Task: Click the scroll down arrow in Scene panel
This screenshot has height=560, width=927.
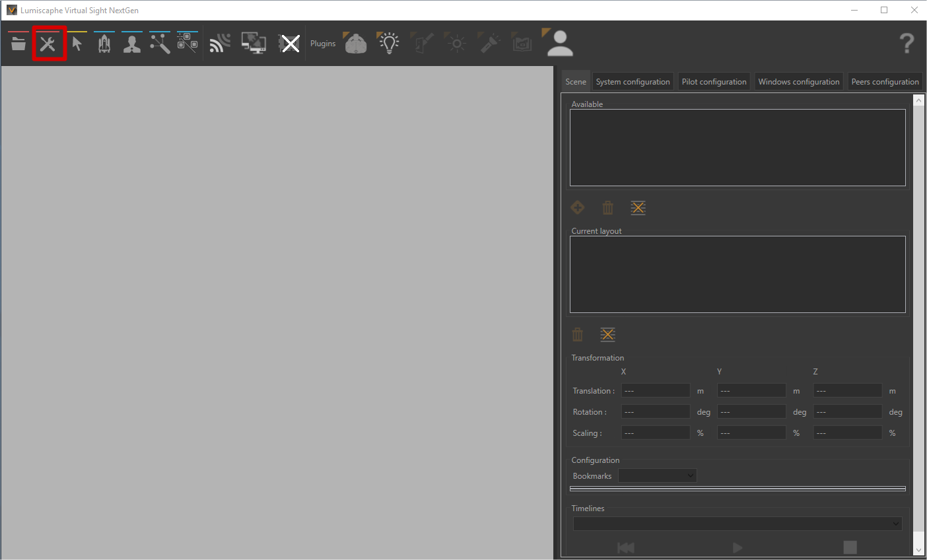Action: 918,550
